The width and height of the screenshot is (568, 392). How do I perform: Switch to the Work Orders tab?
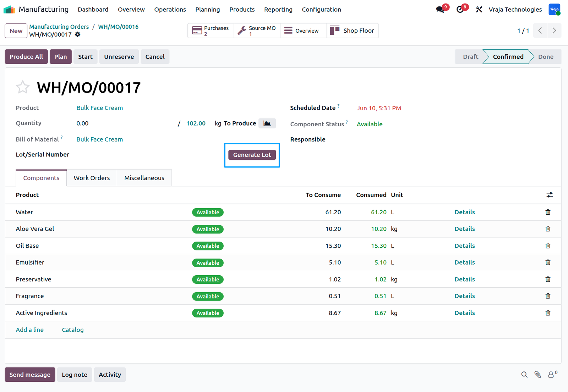[92, 178]
